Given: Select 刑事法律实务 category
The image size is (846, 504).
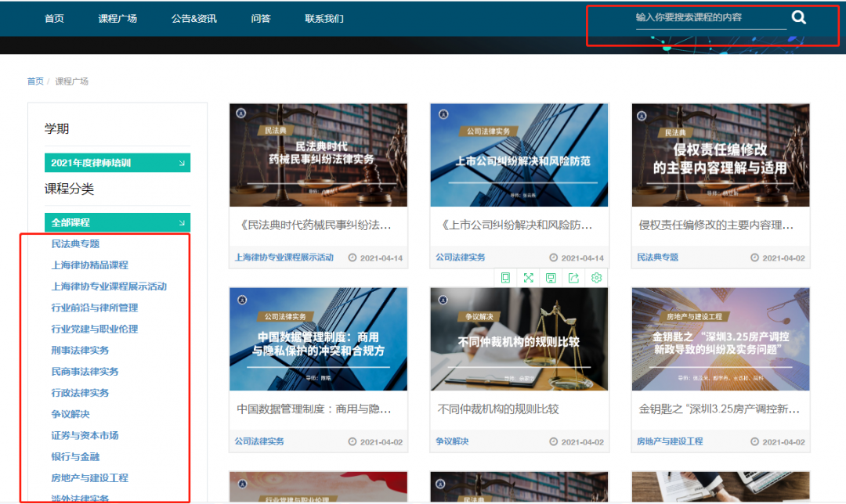Looking at the screenshot, I should 80,351.
